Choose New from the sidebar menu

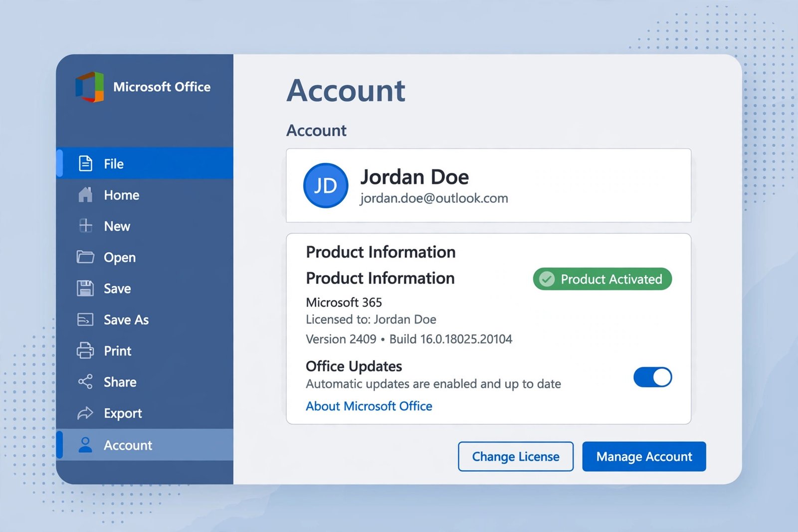click(x=145, y=226)
